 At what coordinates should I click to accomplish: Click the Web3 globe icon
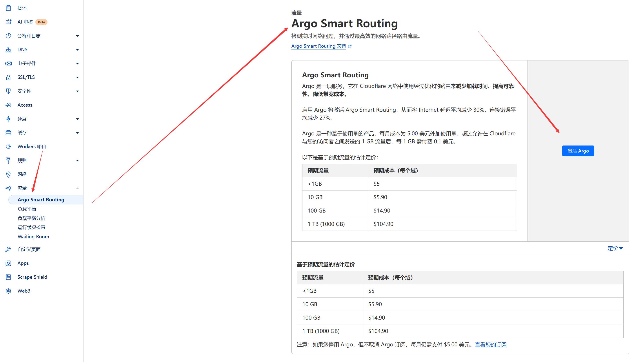[x=8, y=291]
